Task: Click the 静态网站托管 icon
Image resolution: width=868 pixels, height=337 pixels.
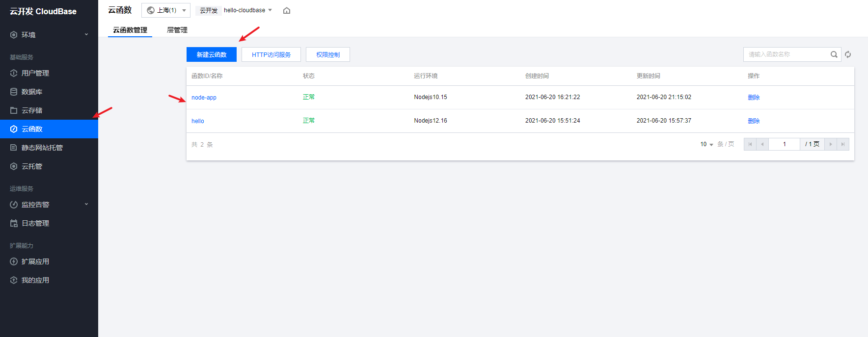Action: click(14, 148)
